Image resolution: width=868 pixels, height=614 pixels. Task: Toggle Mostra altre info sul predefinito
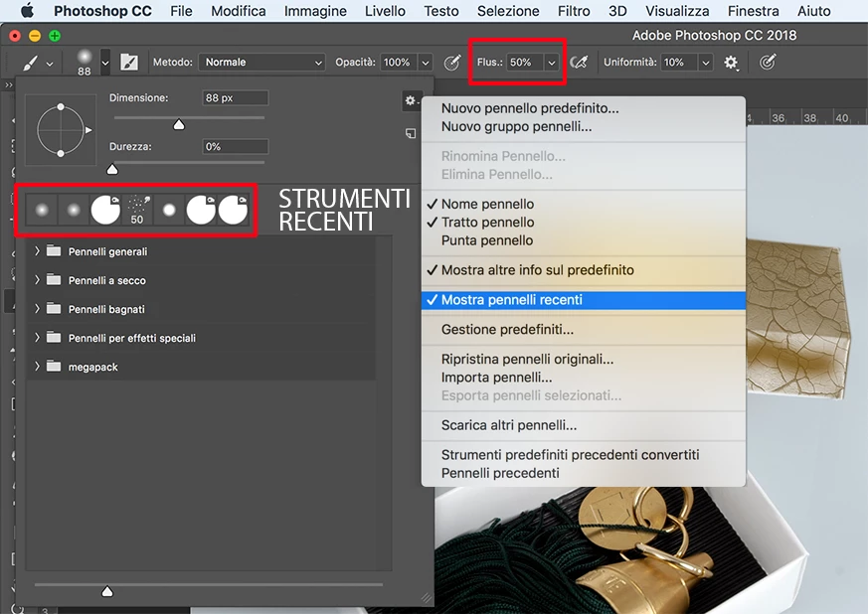tap(584, 270)
